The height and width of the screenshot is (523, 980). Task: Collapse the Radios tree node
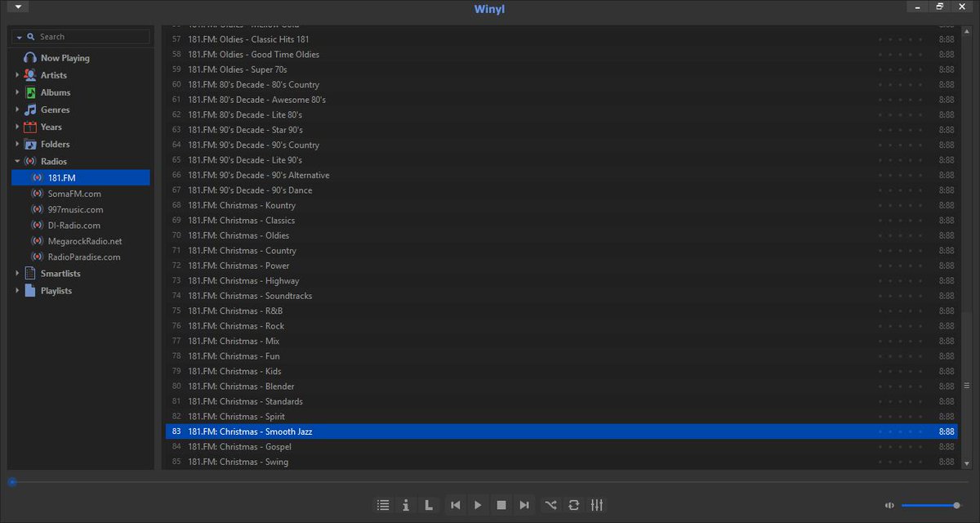(x=17, y=161)
